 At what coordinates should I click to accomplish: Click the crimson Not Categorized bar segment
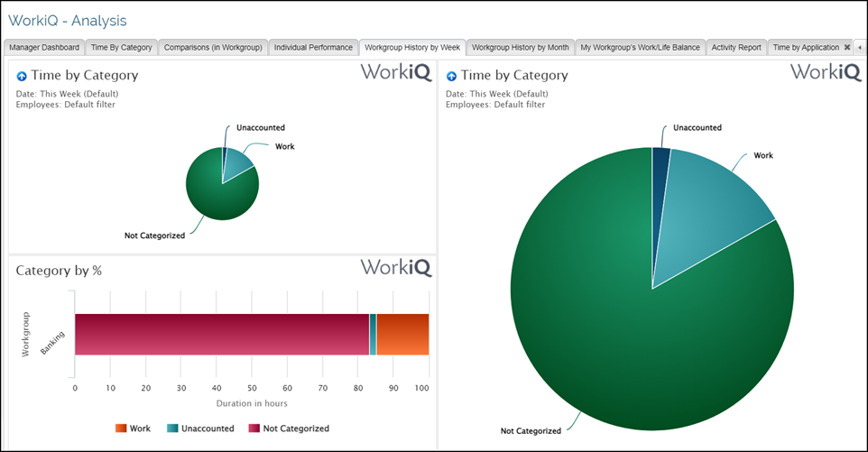tap(221, 334)
